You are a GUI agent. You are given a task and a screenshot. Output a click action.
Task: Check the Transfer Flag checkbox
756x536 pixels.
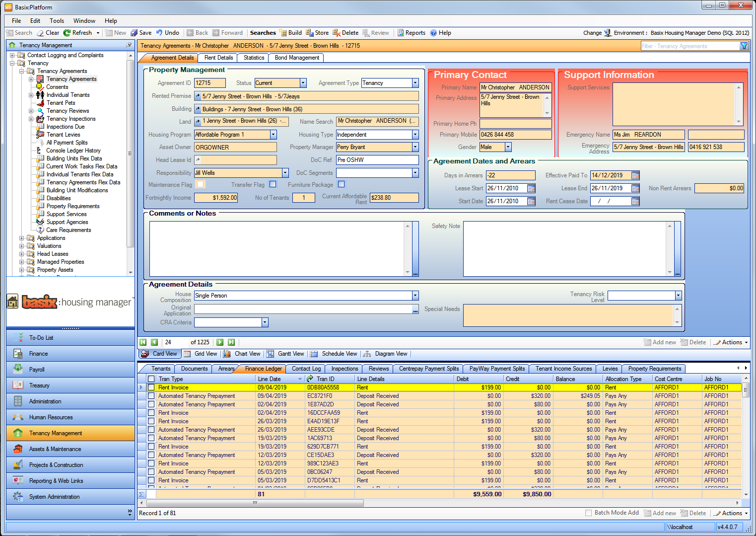[x=273, y=184]
